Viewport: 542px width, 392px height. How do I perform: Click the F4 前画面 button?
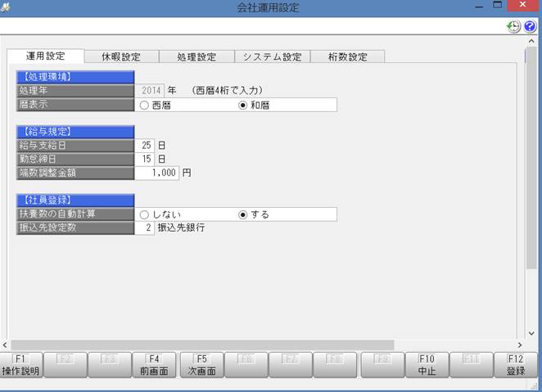point(154,365)
